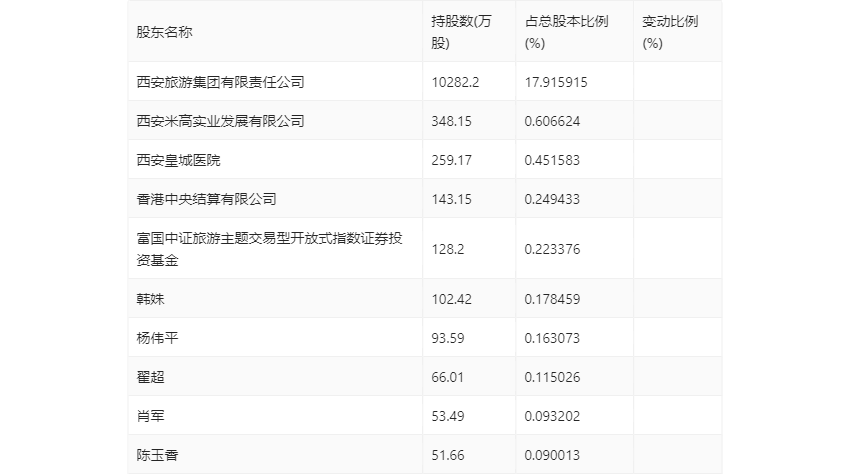Click the percentage 0.115026

point(552,377)
